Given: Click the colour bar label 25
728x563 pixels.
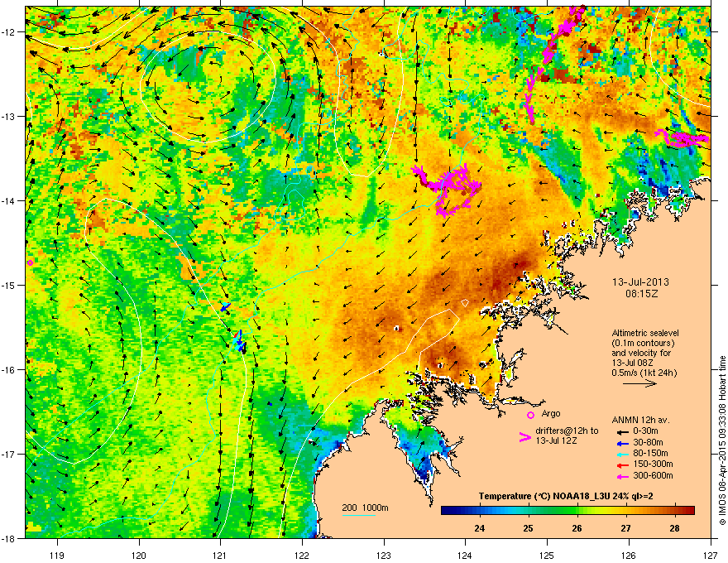Looking at the screenshot, I should (528, 528).
